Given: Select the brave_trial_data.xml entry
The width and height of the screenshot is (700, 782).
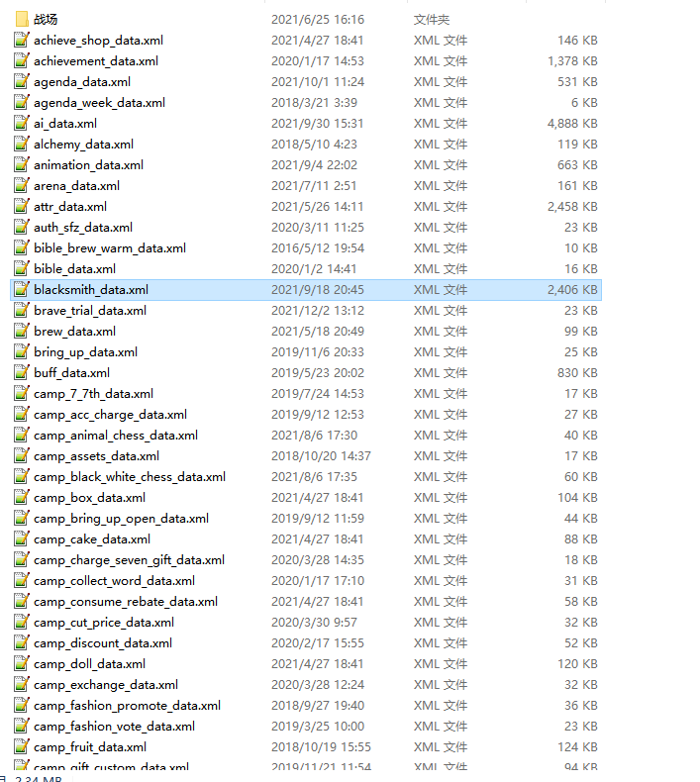Looking at the screenshot, I should coord(90,311).
